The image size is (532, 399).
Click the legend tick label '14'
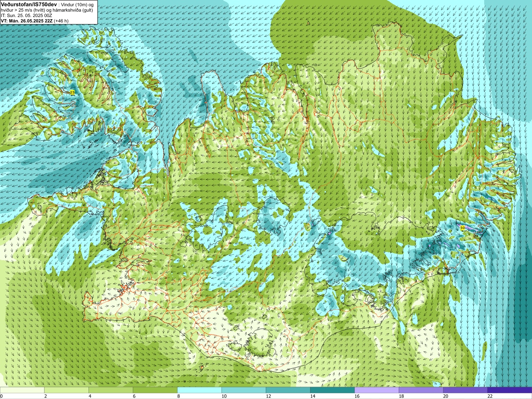point(313,396)
